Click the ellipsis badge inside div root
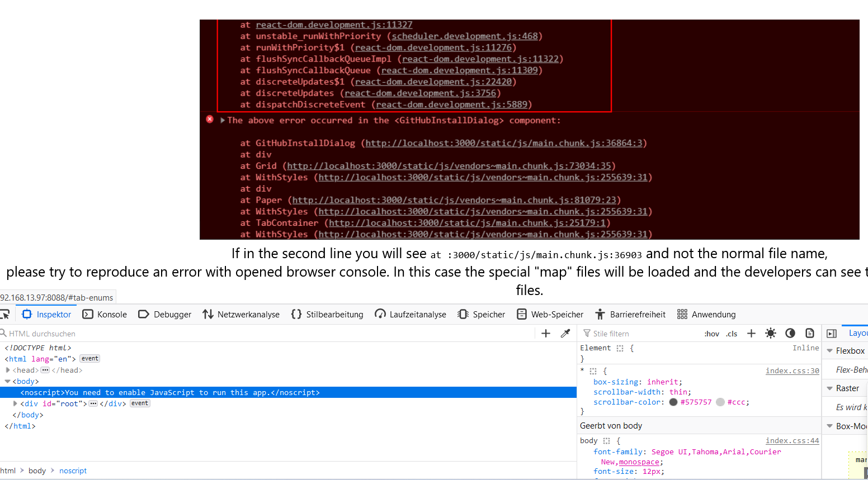 pyautogui.click(x=93, y=403)
